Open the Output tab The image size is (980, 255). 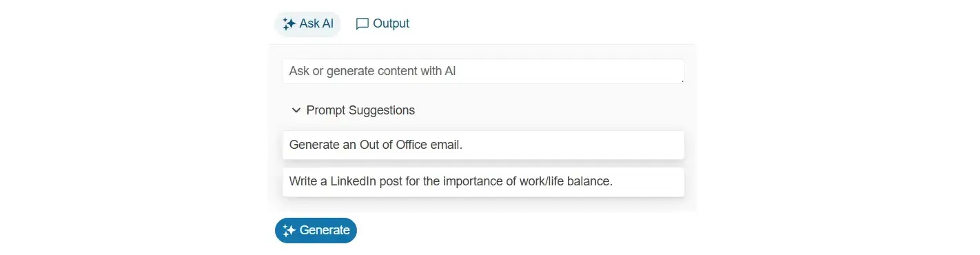click(x=382, y=24)
